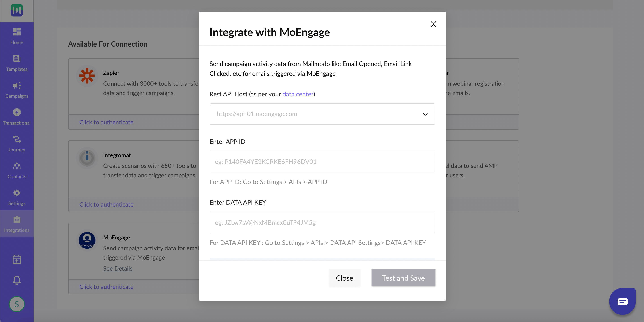Focus the DATA API KEY field

(322, 222)
